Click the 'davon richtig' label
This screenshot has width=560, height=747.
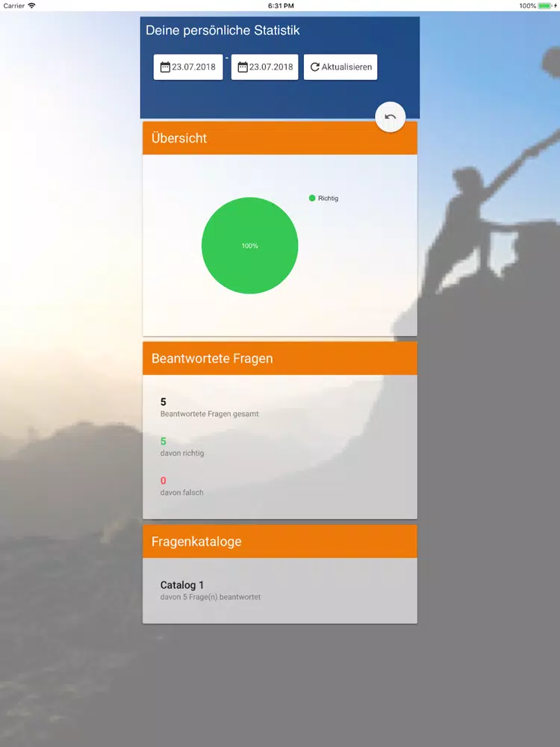(x=182, y=453)
